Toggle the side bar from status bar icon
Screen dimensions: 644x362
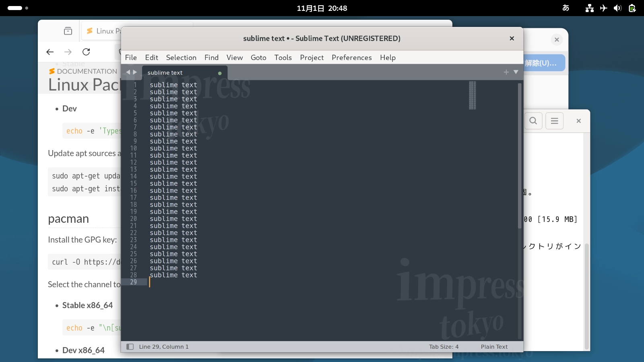point(130,347)
